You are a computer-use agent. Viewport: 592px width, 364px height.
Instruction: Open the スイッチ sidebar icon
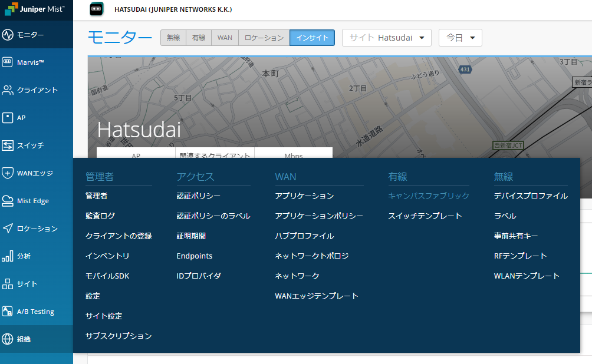(x=8, y=145)
